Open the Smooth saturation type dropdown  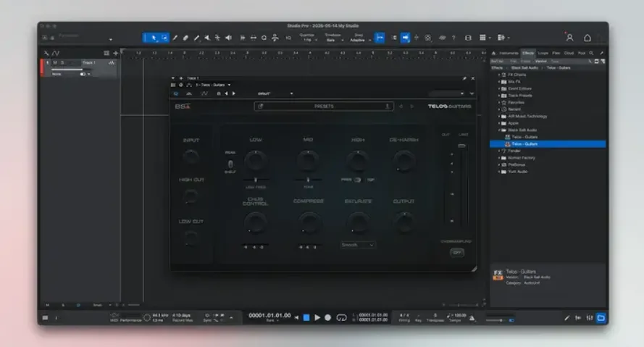click(357, 245)
